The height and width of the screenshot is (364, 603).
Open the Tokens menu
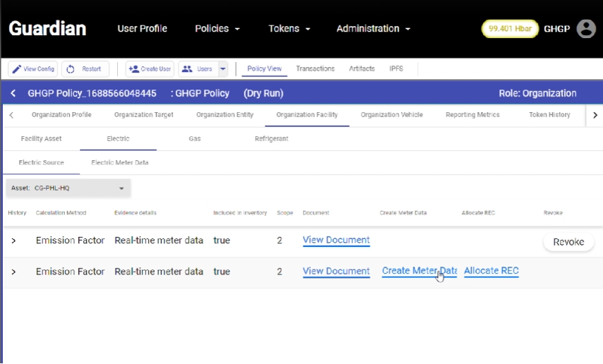click(x=289, y=29)
